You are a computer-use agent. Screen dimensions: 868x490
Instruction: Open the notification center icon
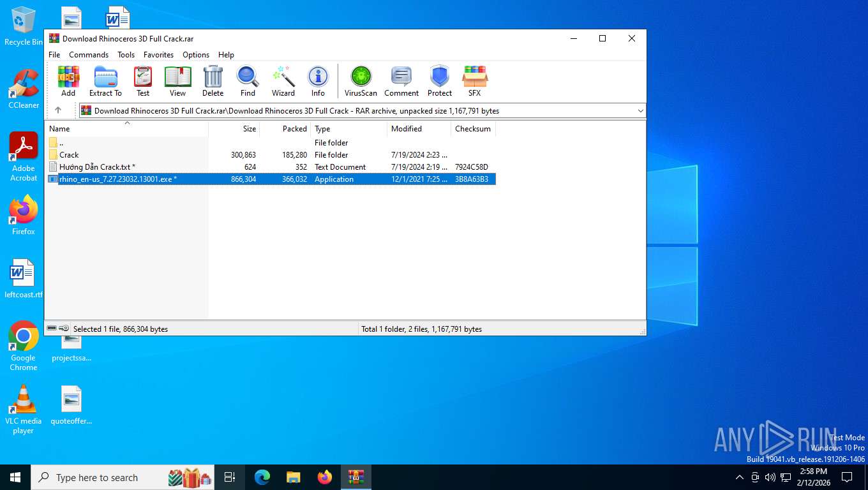click(847, 477)
